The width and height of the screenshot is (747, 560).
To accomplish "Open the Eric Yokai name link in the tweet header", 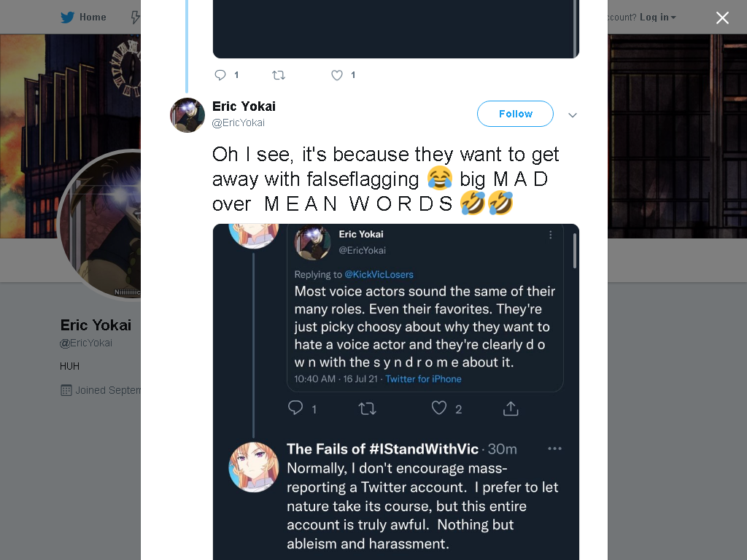I will [244, 106].
